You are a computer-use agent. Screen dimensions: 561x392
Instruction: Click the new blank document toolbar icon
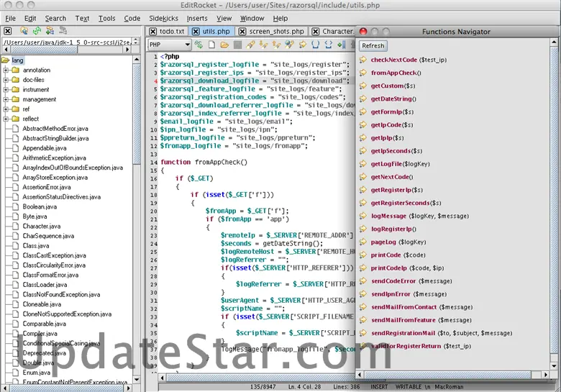[211, 45]
